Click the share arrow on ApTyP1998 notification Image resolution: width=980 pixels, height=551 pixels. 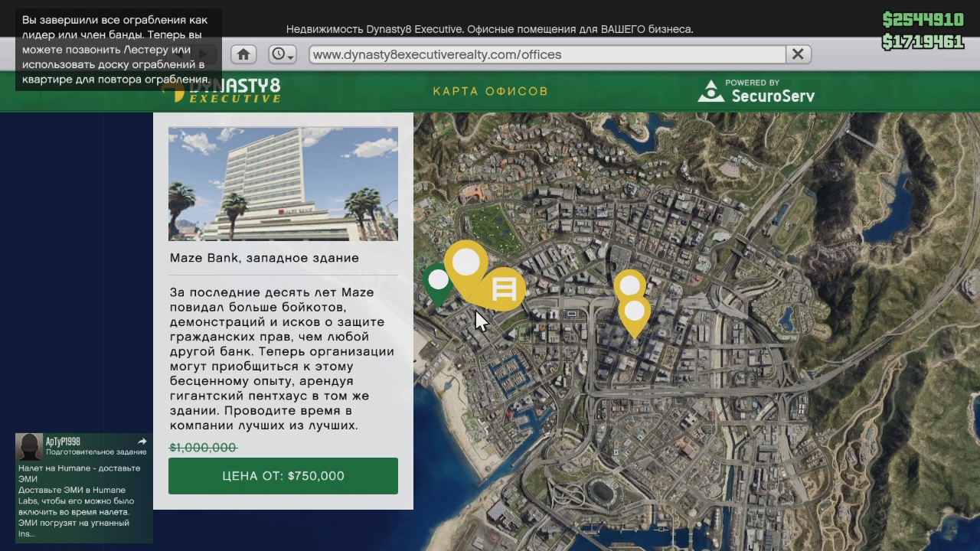142,442
